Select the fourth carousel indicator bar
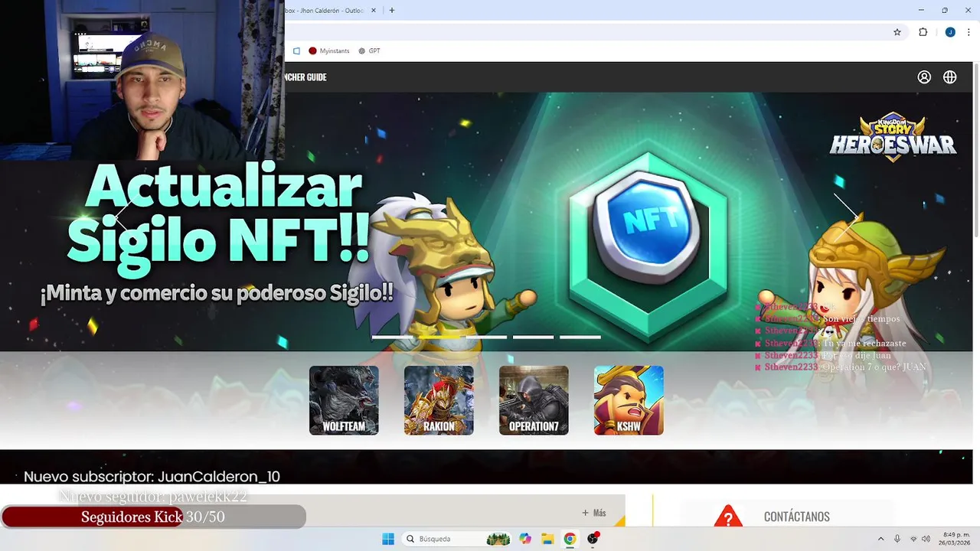 tap(533, 337)
